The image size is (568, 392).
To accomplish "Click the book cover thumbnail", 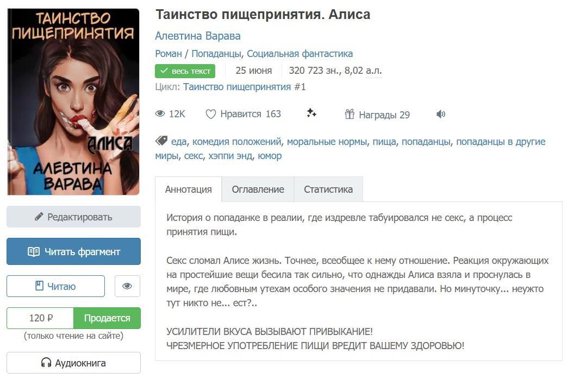I will [73, 102].
